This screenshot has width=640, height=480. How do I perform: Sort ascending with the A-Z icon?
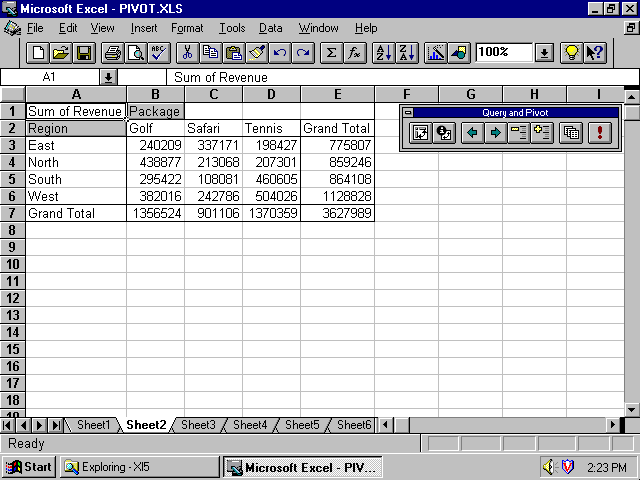384,53
